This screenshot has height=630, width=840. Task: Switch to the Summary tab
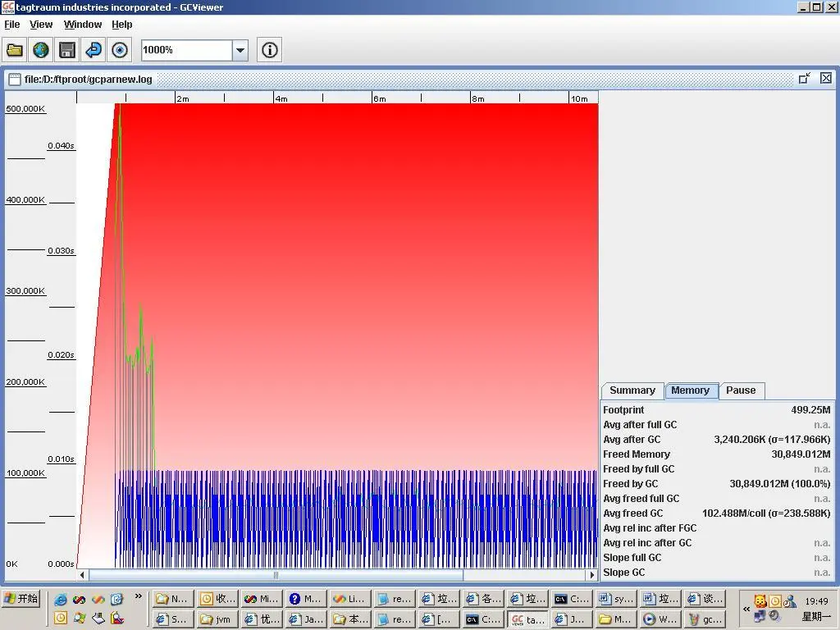tap(632, 390)
